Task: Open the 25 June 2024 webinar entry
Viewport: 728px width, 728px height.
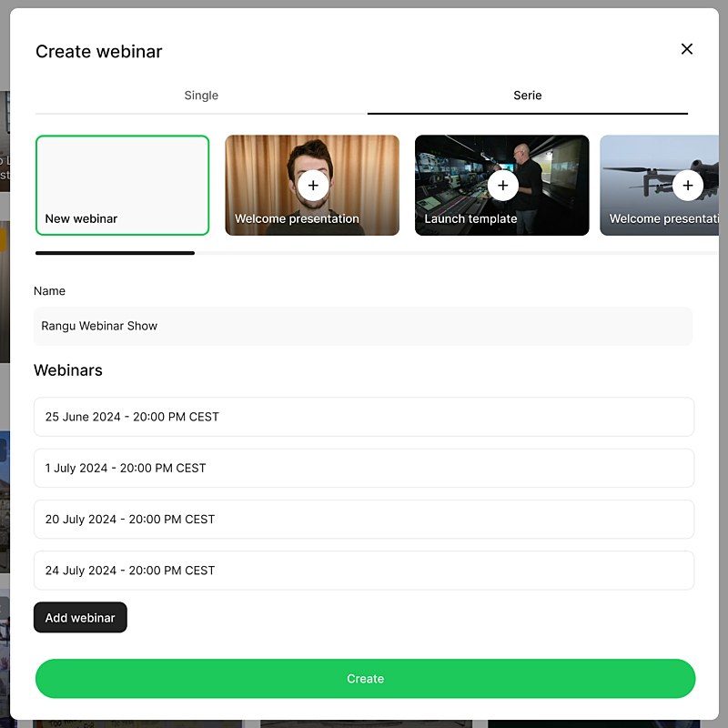Action: [364, 417]
